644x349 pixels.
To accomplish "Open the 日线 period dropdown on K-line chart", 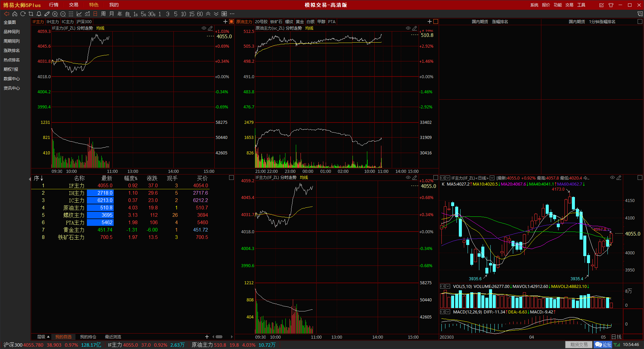I will (492, 178).
